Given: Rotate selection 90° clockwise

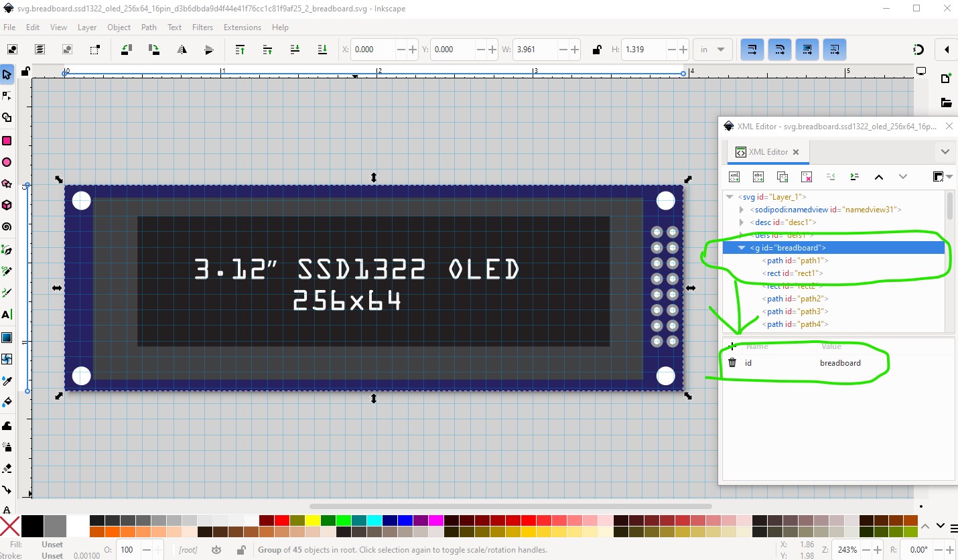Looking at the screenshot, I should tap(153, 49).
